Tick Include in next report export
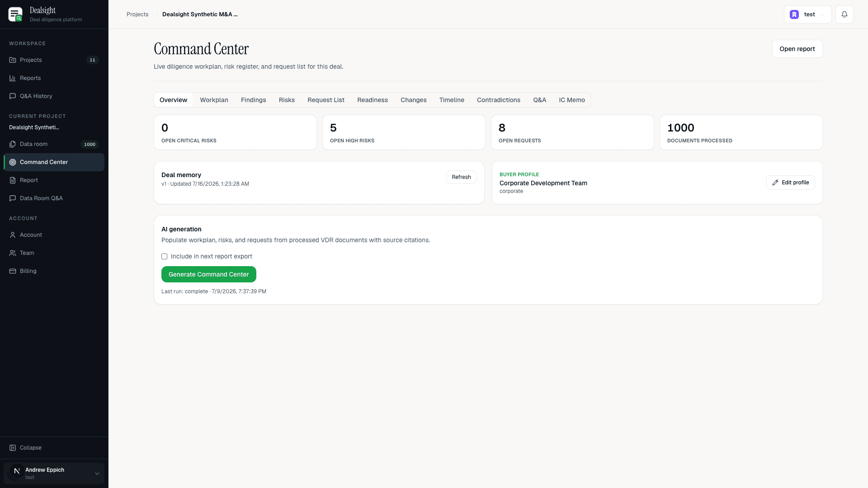Image resolution: width=868 pixels, height=488 pixels. point(165,257)
